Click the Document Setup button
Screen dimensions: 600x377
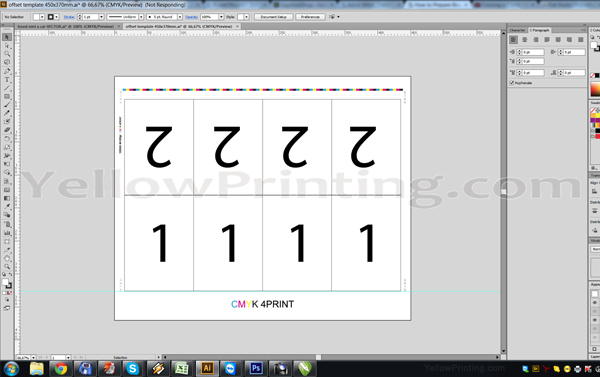[x=274, y=17]
